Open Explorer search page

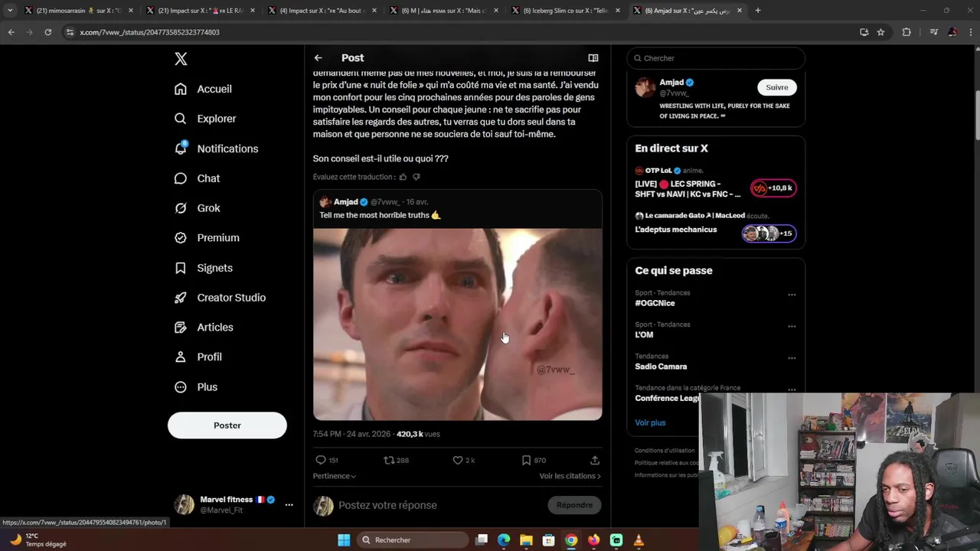(x=205, y=119)
